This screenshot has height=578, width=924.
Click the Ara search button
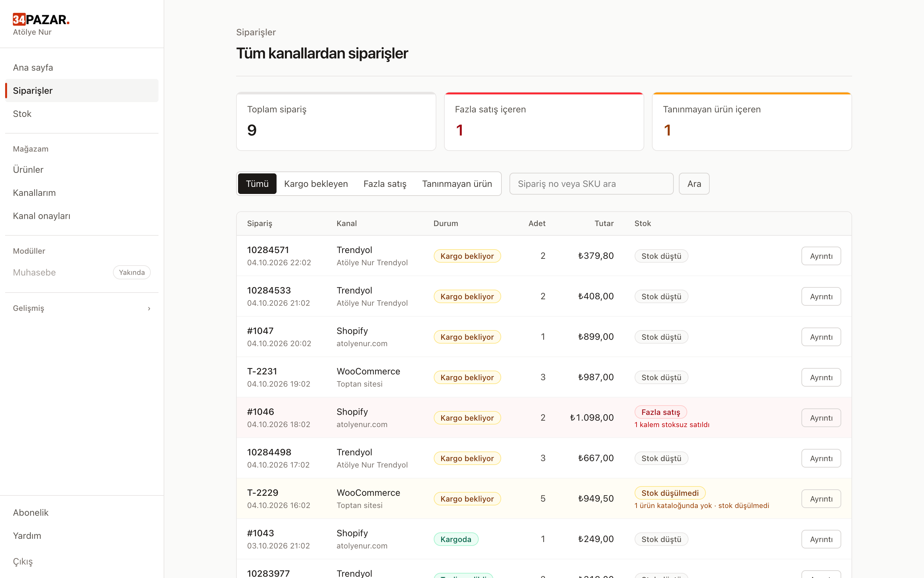point(694,184)
